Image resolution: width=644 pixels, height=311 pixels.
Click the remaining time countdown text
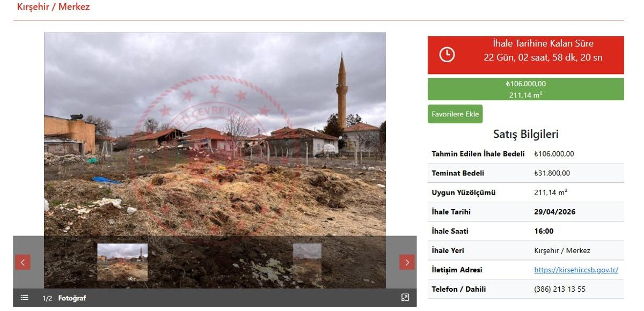tap(543, 57)
